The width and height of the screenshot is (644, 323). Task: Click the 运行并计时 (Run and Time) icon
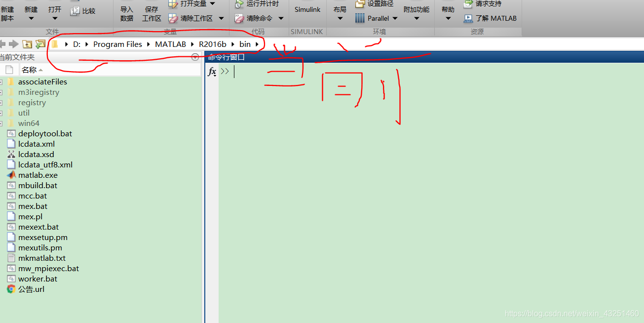click(239, 4)
